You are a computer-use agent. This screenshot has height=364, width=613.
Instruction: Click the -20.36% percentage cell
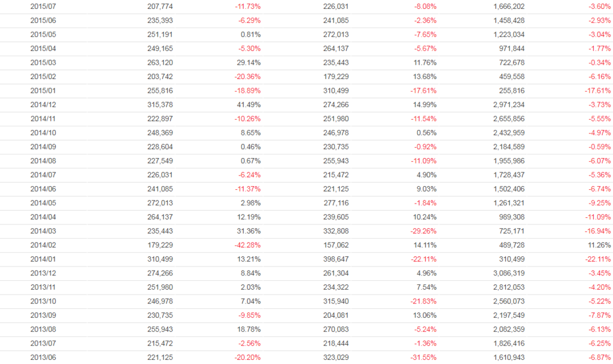247,77
